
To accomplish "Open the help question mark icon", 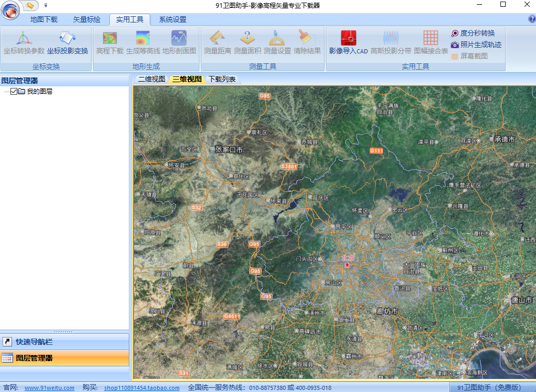I will (532, 19).
